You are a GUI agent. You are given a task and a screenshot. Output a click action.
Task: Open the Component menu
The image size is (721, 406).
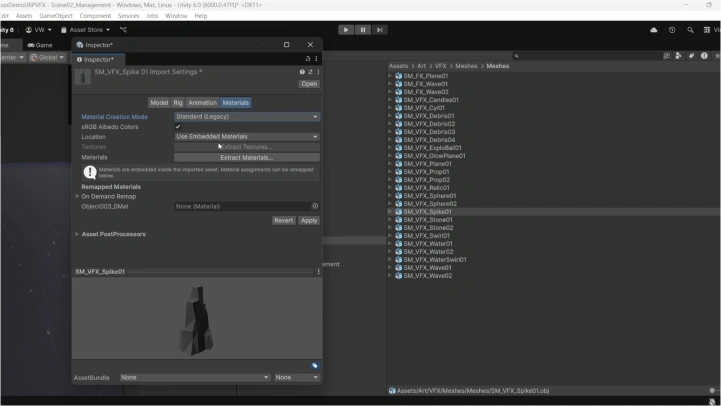(95, 16)
